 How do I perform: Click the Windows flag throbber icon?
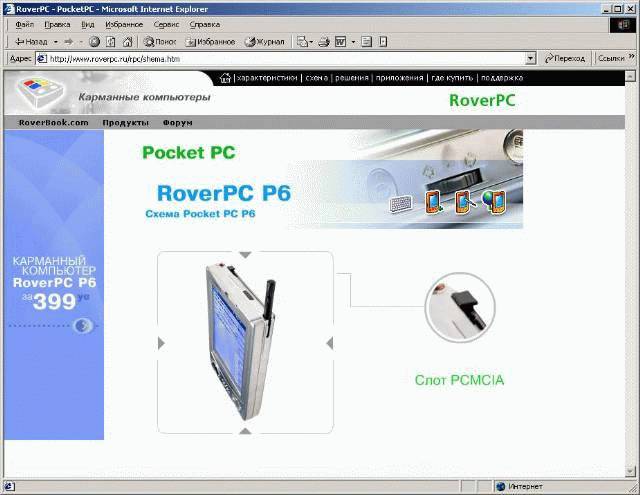tap(623, 25)
